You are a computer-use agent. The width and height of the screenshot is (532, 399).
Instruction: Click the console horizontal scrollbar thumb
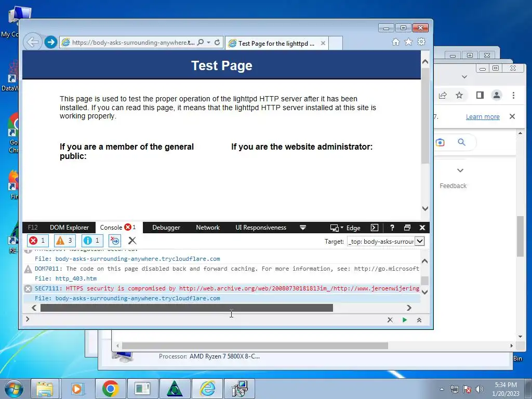[187, 308]
